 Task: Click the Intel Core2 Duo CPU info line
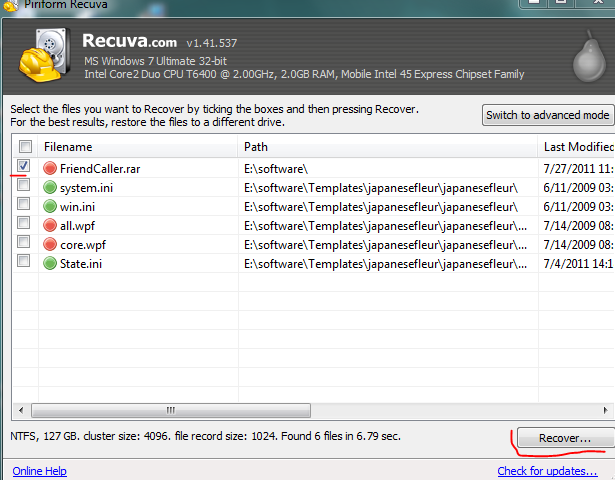tap(304, 74)
